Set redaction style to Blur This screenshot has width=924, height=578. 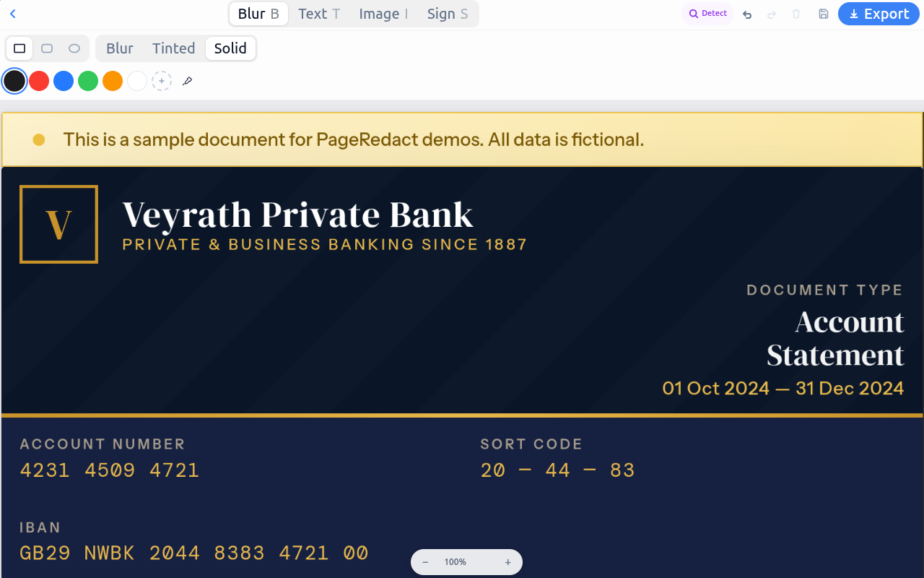pos(120,48)
